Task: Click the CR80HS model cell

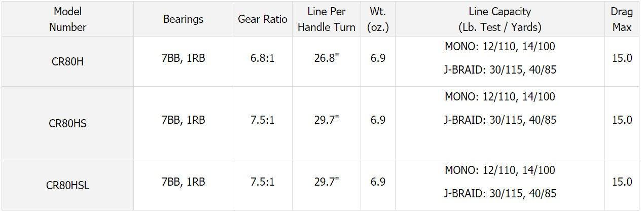Action: [x=67, y=123]
